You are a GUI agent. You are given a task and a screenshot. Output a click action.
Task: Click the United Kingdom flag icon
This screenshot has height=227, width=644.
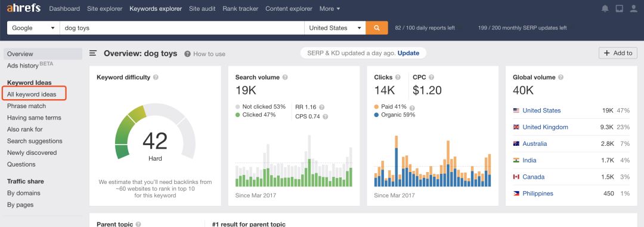pyautogui.click(x=516, y=127)
